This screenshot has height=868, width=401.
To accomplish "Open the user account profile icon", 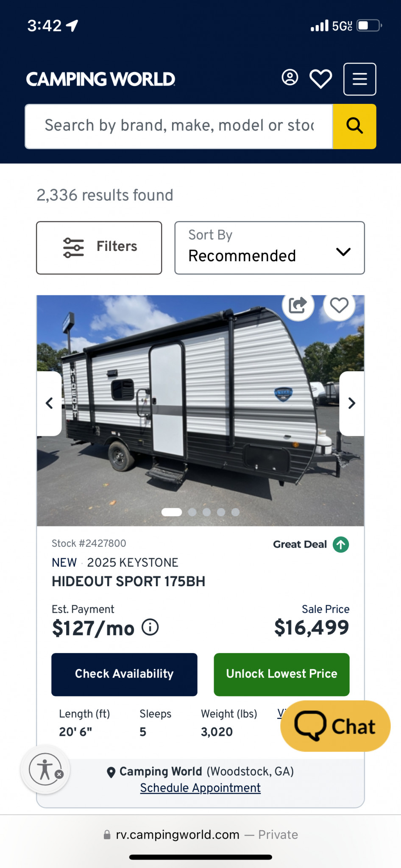I will click(x=290, y=78).
